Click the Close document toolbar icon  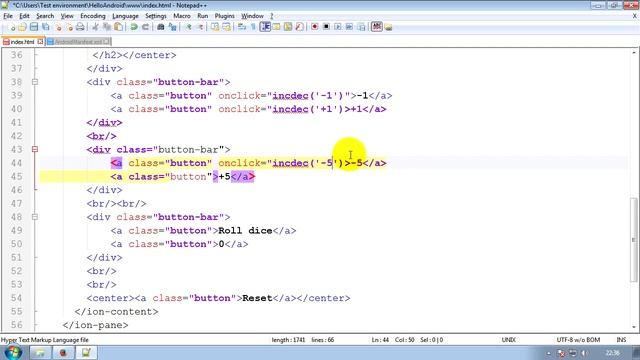click(x=58, y=27)
